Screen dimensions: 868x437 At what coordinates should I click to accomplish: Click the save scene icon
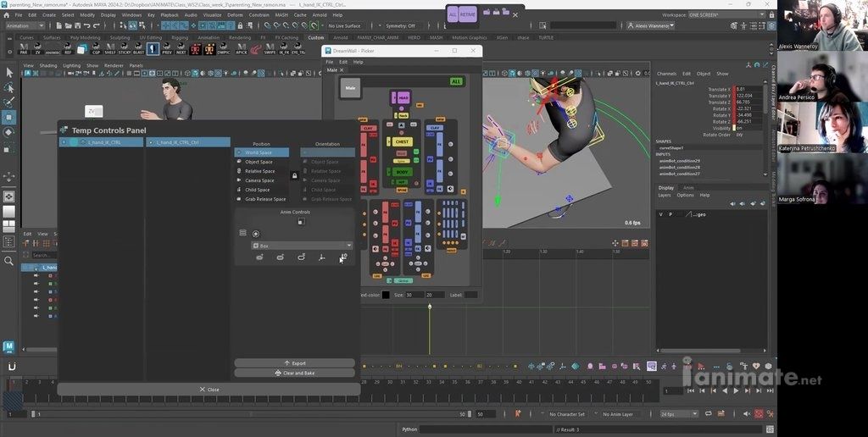[77, 26]
